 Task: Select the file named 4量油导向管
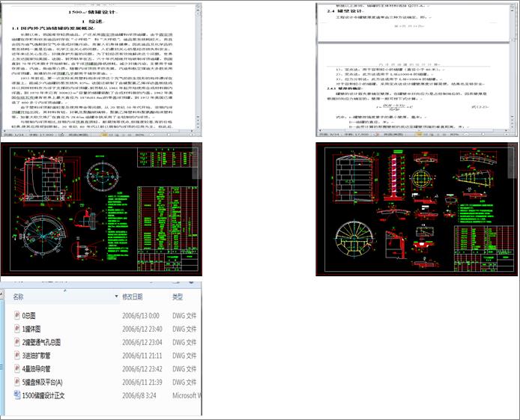[x=37, y=368]
